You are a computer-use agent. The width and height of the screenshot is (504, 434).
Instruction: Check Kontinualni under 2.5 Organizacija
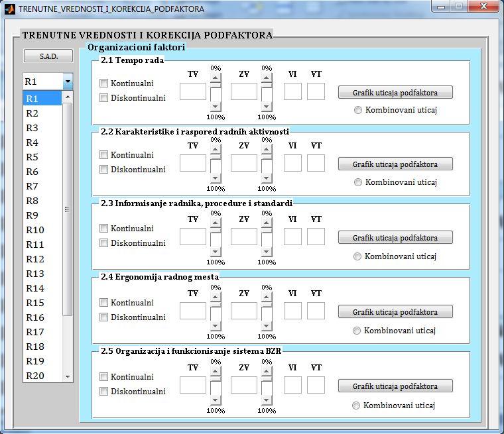tap(103, 377)
